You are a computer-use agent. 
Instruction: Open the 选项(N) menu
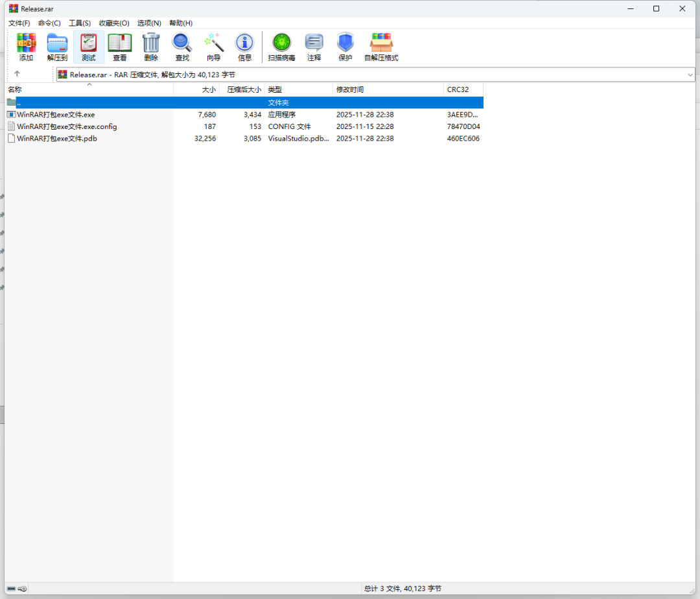tap(149, 23)
